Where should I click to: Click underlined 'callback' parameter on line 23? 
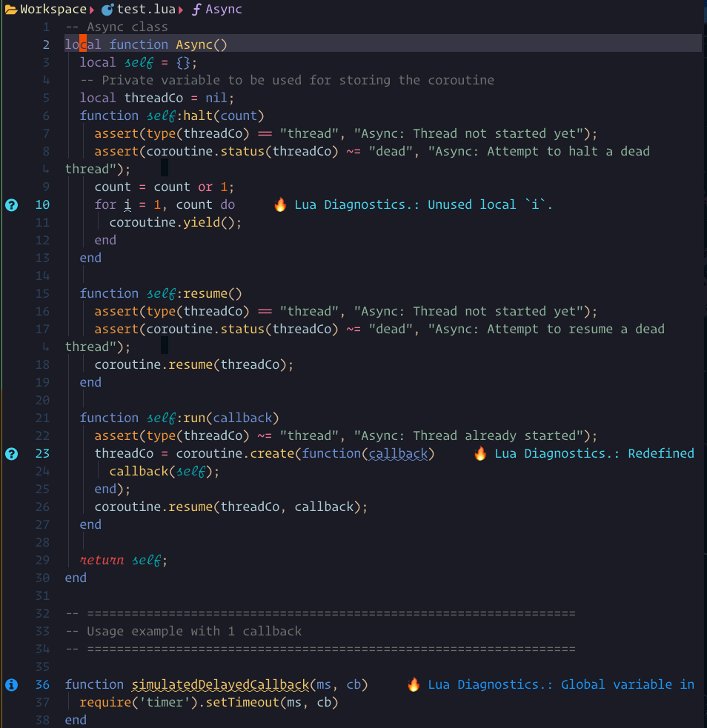pyautogui.click(x=398, y=453)
